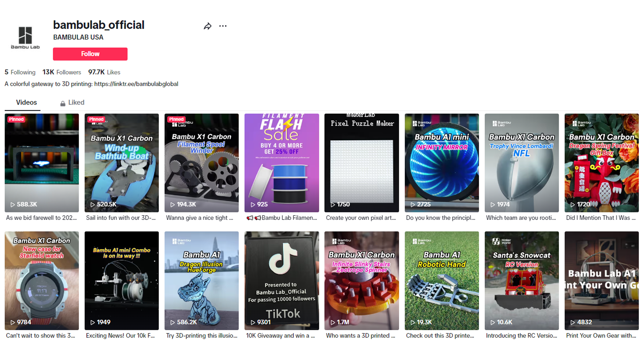Viewport: 644px width, 362px height.
Task: Open the Bambu A1 Robotic Hand video
Action: pyautogui.click(x=442, y=281)
